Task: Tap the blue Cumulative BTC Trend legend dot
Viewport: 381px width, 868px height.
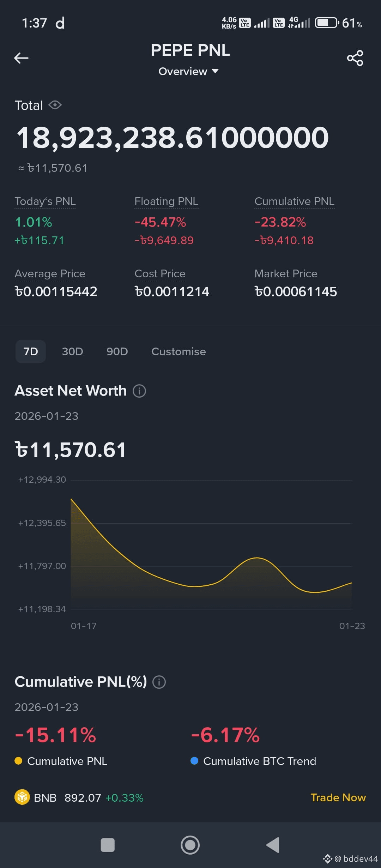Action: point(194,761)
